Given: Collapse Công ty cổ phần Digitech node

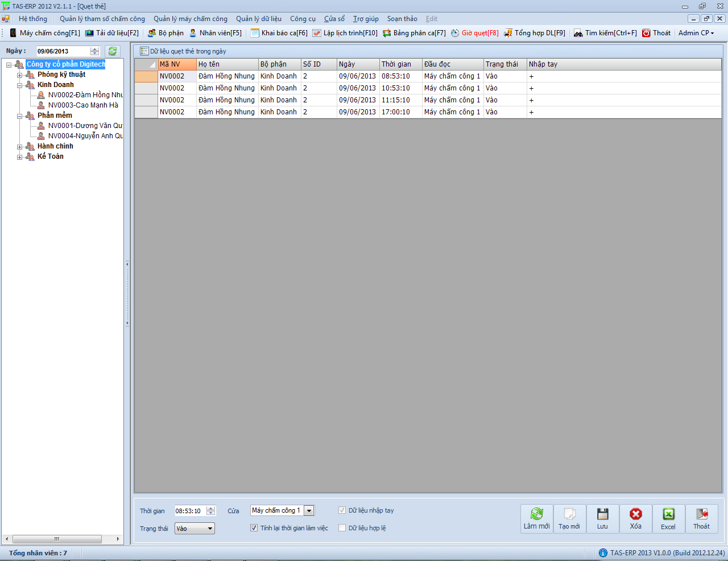Looking at the screenshot, I should pos(9,65).
